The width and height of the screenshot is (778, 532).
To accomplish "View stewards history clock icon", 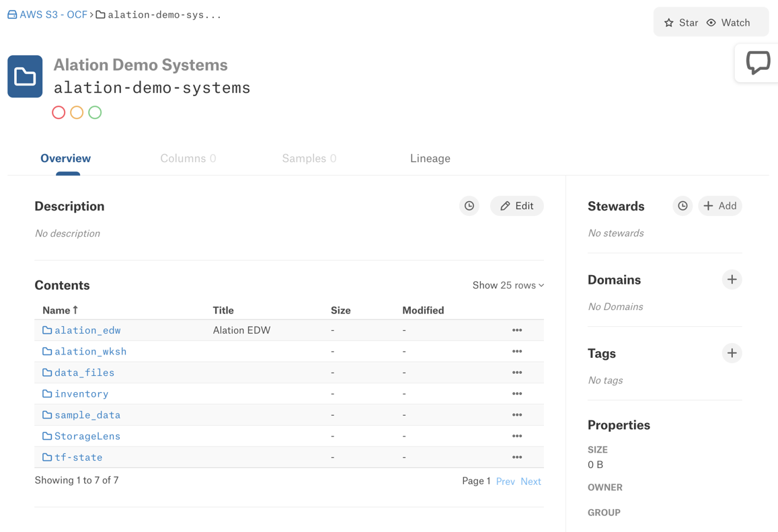I will coord(683,206).
